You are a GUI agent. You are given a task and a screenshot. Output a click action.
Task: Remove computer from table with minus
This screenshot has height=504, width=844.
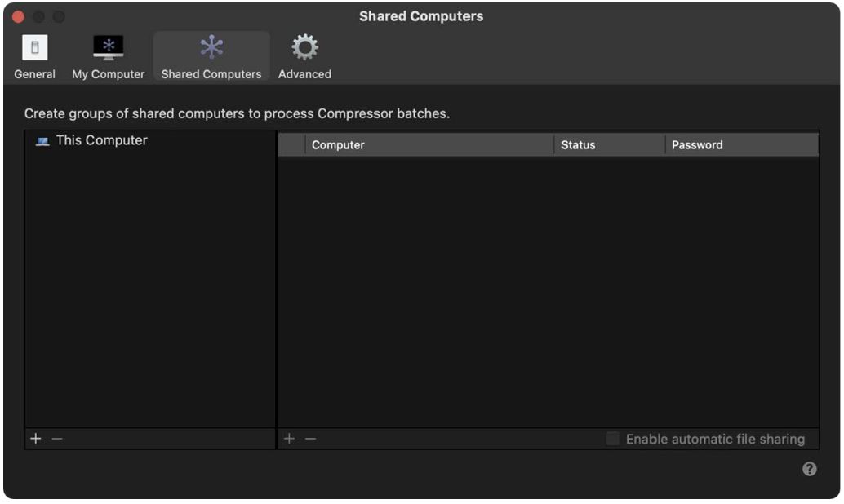point(310,439)
